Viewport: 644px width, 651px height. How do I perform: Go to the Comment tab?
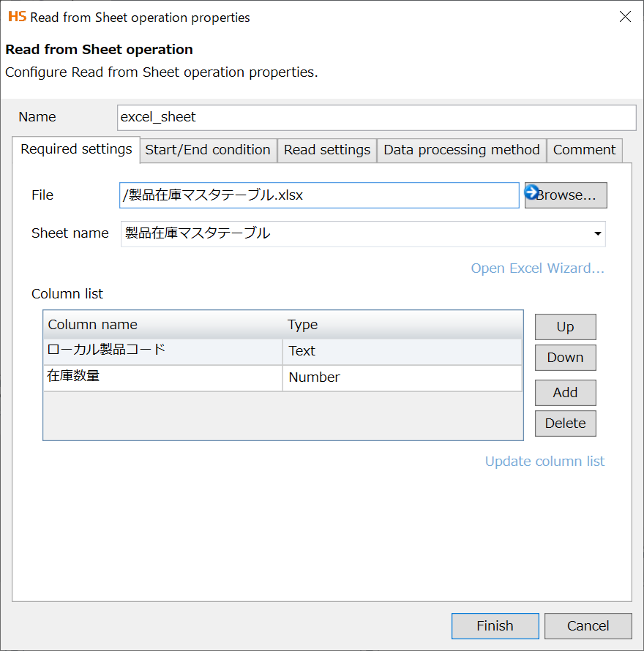pos(584,150)
